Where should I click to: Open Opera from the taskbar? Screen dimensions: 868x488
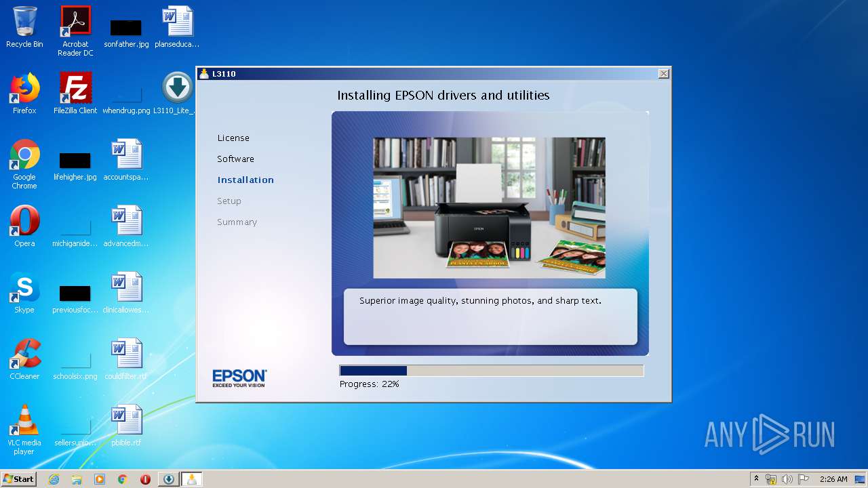point(145,479)
